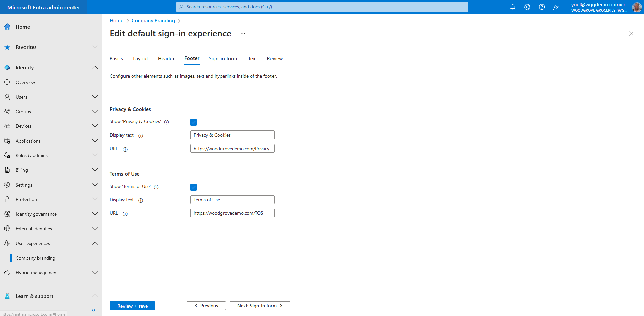
Task: Expand the Protection section chevron
Action: click(x=95, y=199)
